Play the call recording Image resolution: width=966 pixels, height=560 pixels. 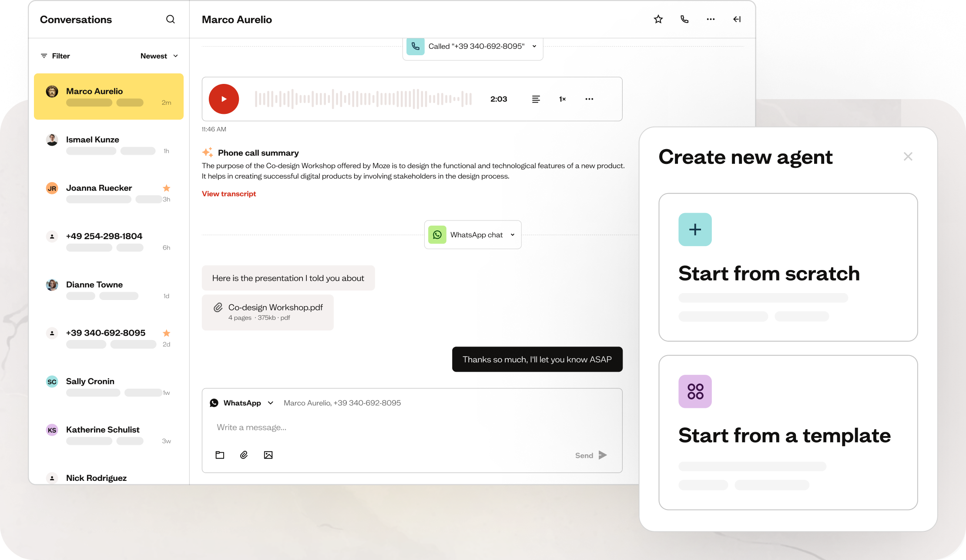pyautogui.click(x=224, y=99)
